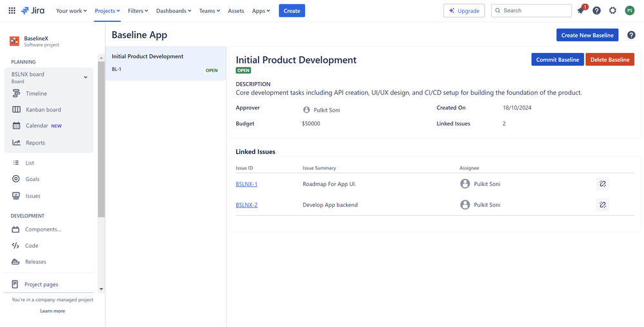This screenshot has width=644, height=327.
Task: Click assignee avatar in BSLNX-2 row
Action: pyautogui.click(x=465, y=205)
